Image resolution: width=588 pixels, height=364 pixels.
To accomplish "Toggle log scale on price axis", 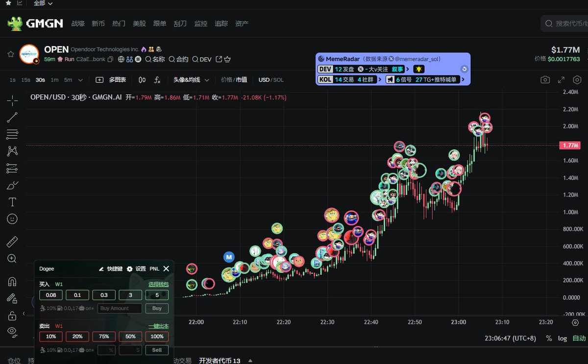I will click(563, 339).
